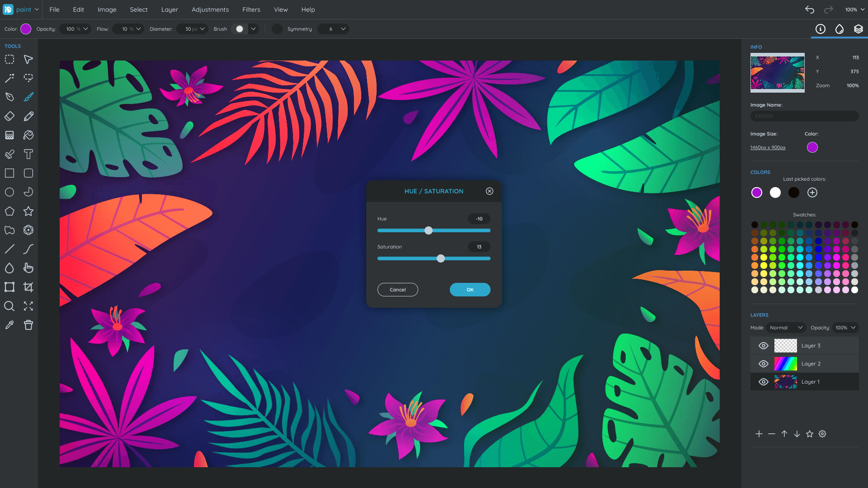Click the Saturation slider handle
Viewport: 868px width, 488px height.
point(441,258)
